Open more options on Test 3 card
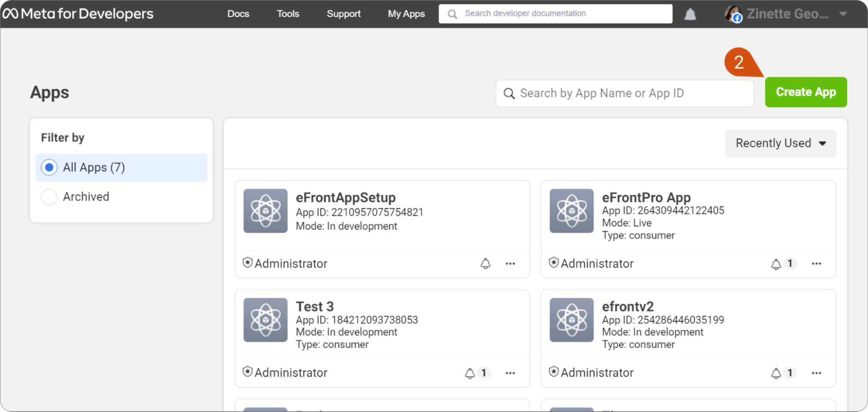Screen dimensions: 868x412 (510, 373)
